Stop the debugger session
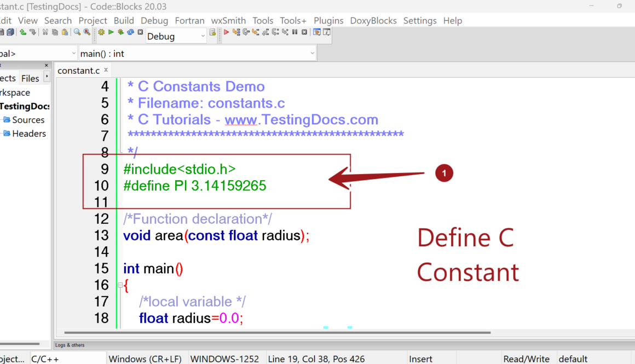This screenshot has height=364, width=635. (x=304, y=32)
